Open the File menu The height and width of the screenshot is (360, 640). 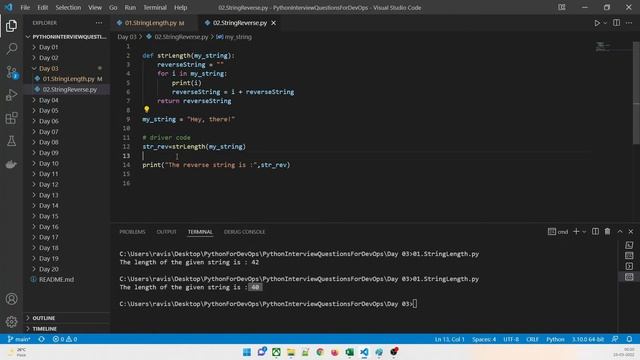(25, 7)
